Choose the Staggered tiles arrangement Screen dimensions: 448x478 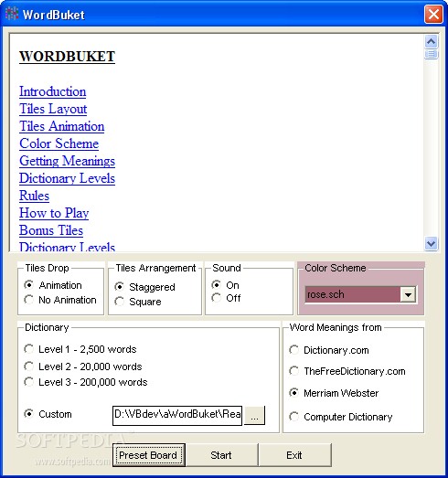144,287
